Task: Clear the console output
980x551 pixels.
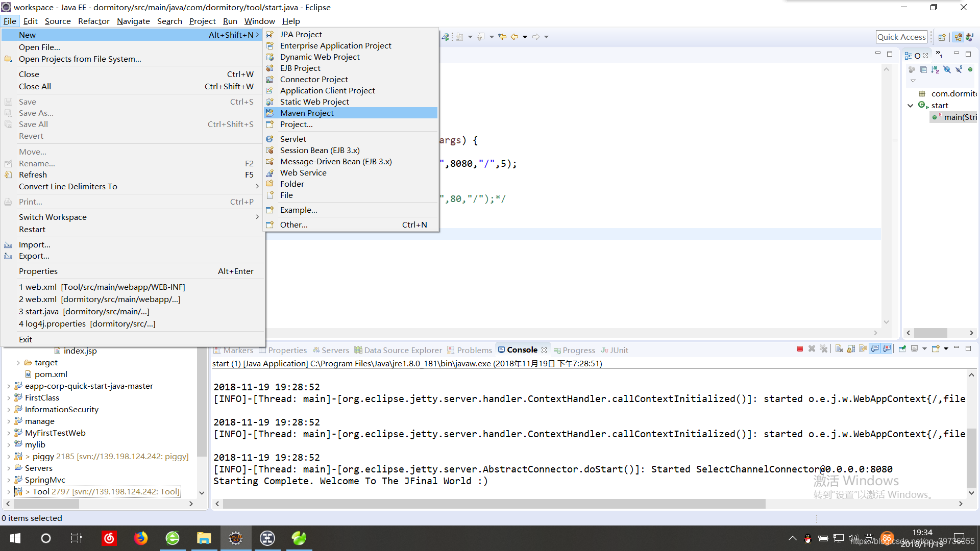Action: click(839, 349)
